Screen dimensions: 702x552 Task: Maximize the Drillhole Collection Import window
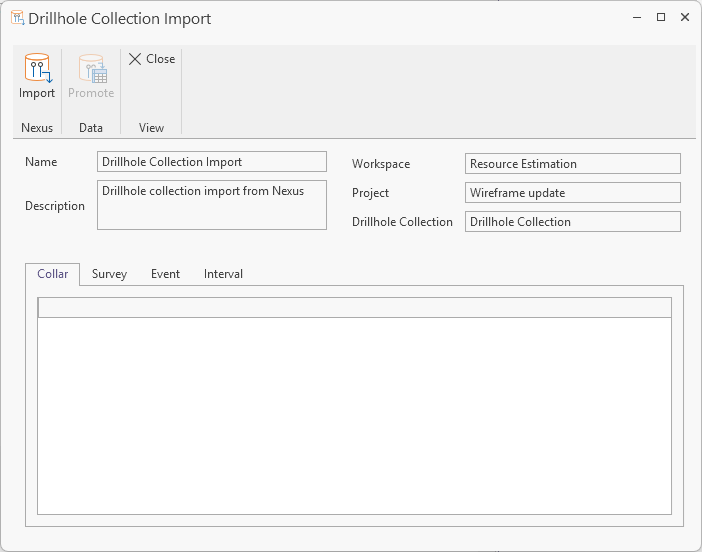[661, 18]
